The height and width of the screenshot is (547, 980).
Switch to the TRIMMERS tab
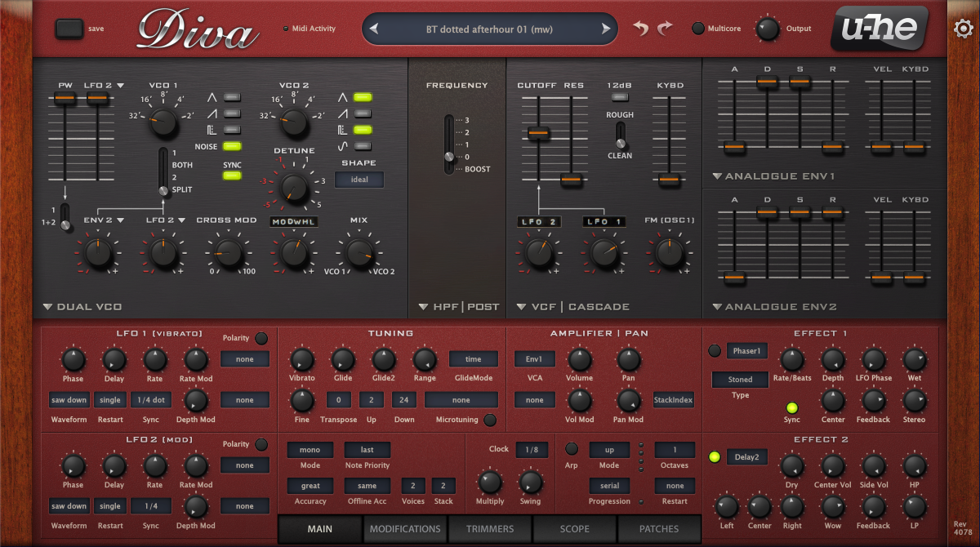(x=490, y=528)
